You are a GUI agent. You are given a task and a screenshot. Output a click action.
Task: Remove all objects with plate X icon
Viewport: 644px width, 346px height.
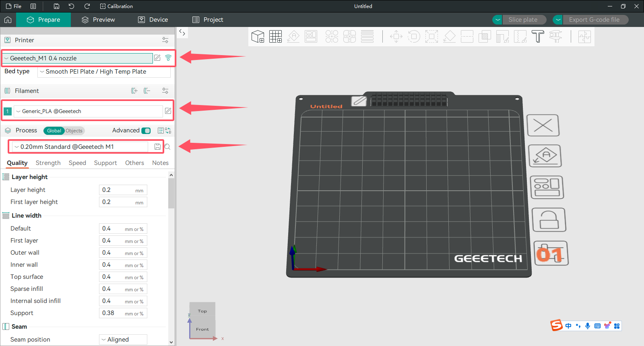[x=543, y=126]
